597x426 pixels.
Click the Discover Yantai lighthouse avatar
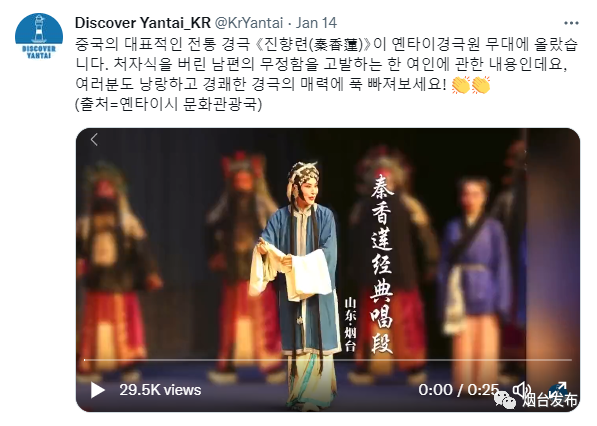tap(39, 37)
